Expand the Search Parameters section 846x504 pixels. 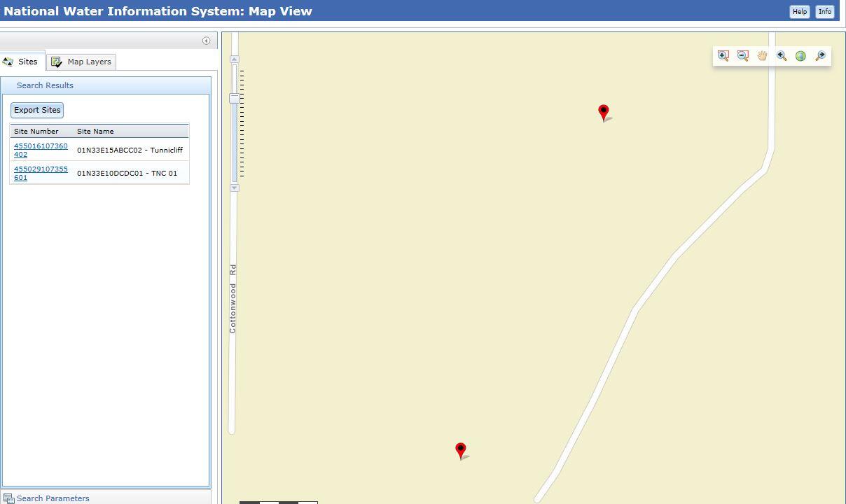[53, 498]
